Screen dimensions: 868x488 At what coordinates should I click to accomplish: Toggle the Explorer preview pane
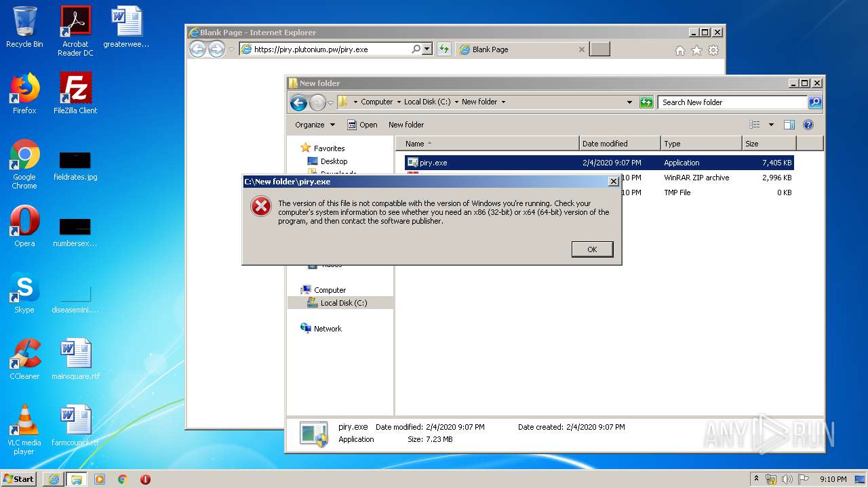point(789,125)
